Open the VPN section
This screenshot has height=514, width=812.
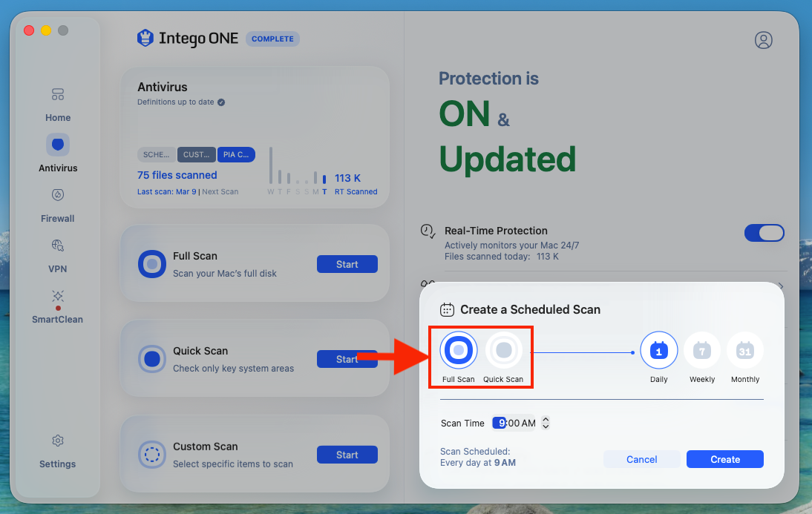57,256
